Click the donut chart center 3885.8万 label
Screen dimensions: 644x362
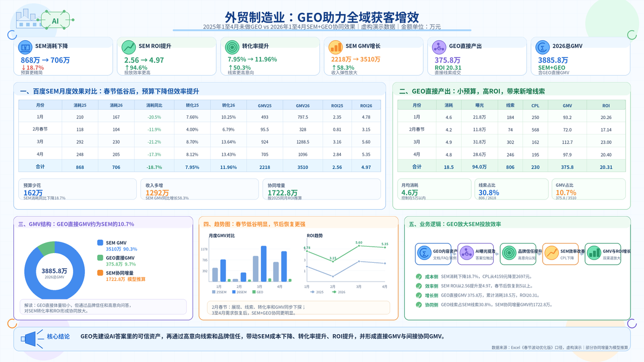pyautogui.click(x=55, y=271)
